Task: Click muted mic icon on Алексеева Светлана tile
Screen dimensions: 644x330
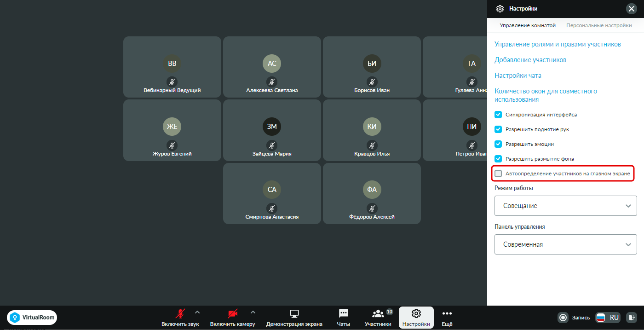Action: click(x=272, y=82)
